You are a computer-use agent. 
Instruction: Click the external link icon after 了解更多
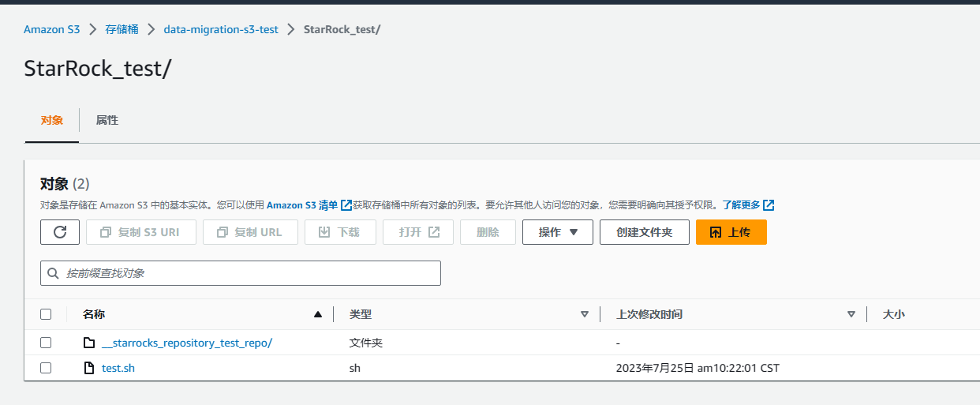coord(769,205)
